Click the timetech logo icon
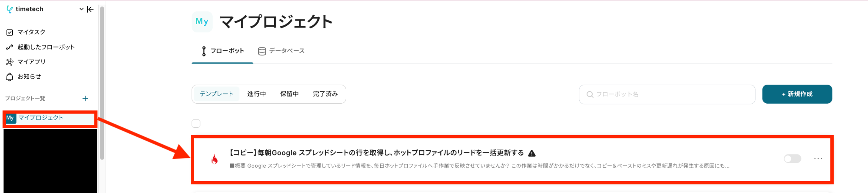Screen dimensions: 868x193 [x=9, y=9]
